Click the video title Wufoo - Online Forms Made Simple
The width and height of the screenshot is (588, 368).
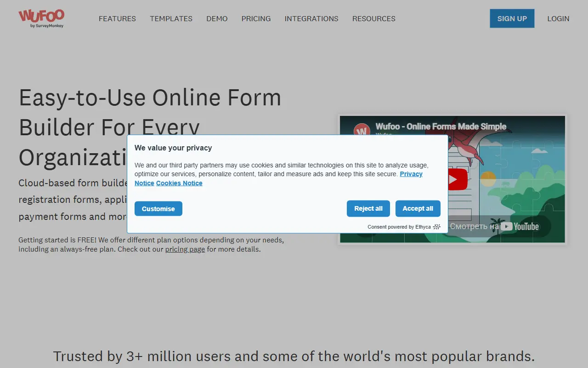click(x=441, y=126)
